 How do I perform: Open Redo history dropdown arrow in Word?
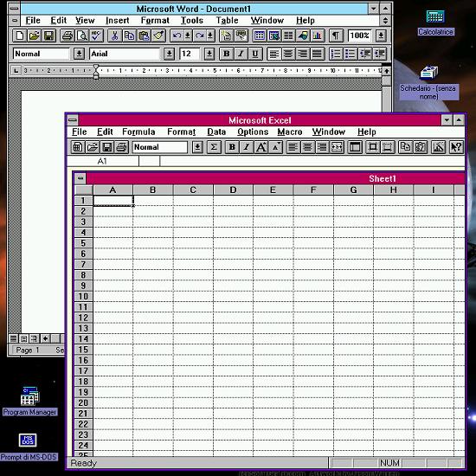tap(210, 35)
